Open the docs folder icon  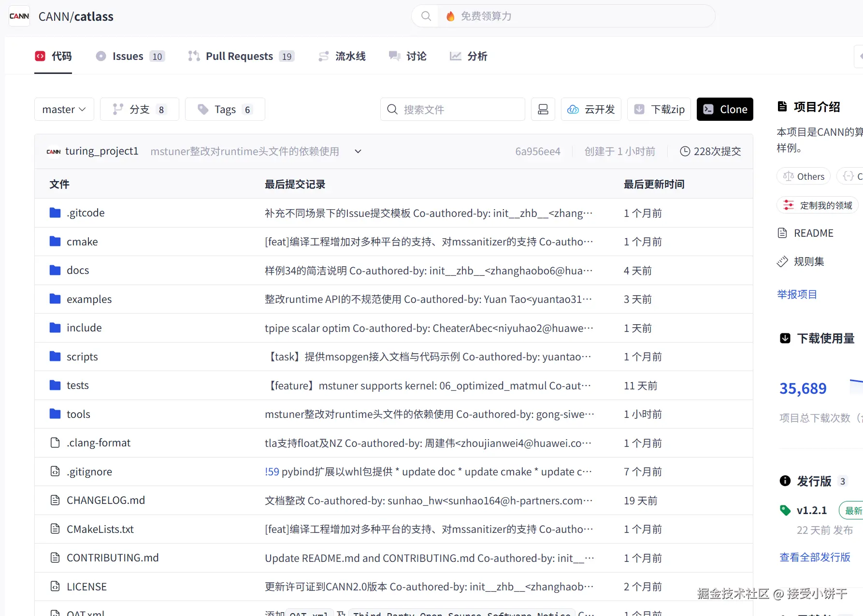pos(55,270)
